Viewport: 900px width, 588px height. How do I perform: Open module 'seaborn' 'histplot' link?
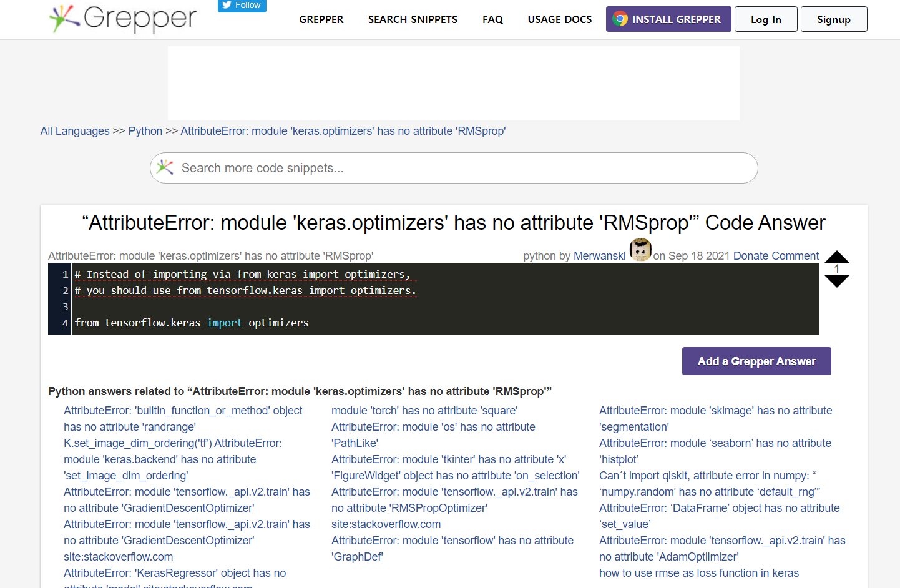[715, 451]
